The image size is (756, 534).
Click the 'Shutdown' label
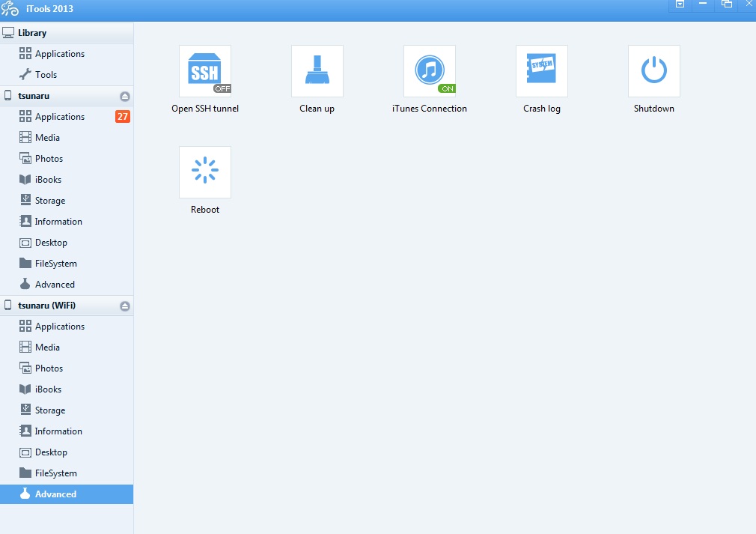(654, 109)
